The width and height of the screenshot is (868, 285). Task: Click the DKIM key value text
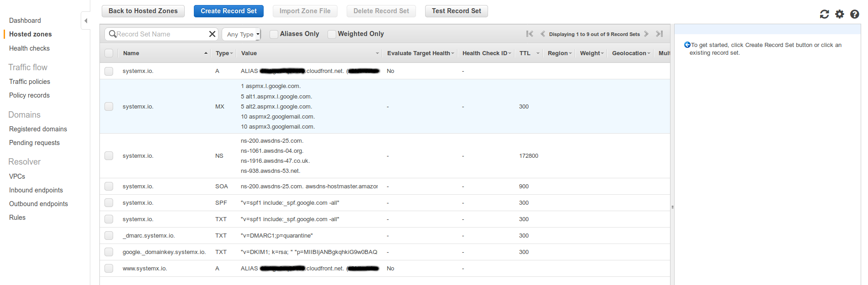coord(309,252)
